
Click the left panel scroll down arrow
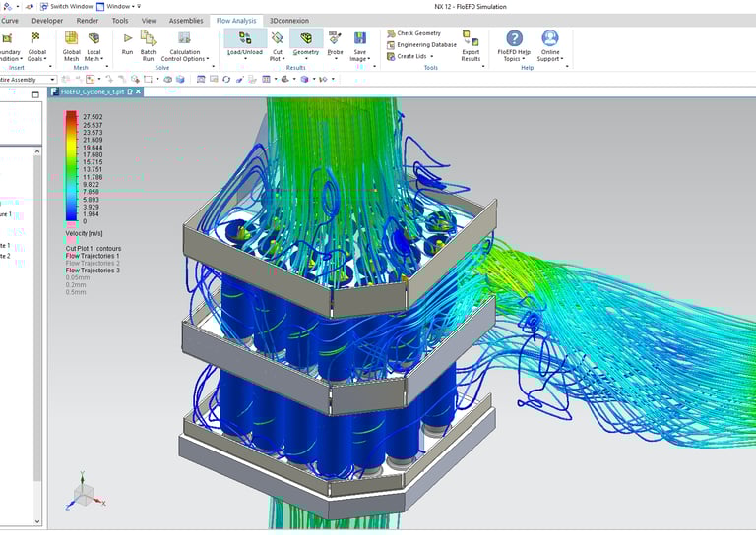coord(37,521)
